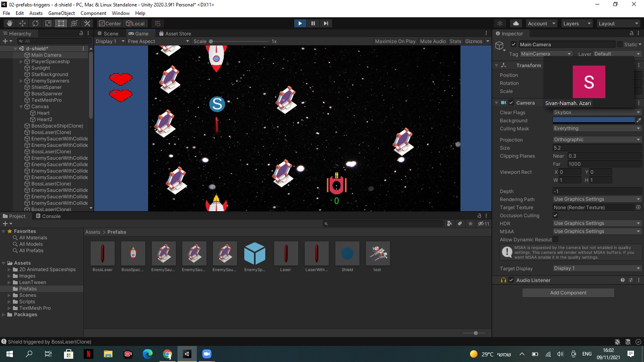This screenshot has width=644, height=362.
Task: Pause the running game
Action: tap(313, 23)
